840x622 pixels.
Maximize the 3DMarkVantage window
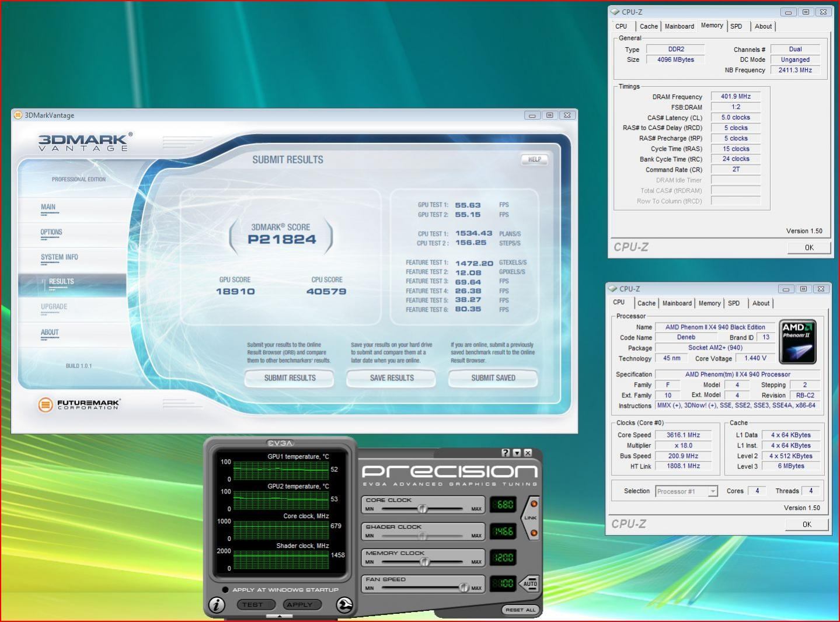click(549, 116)
